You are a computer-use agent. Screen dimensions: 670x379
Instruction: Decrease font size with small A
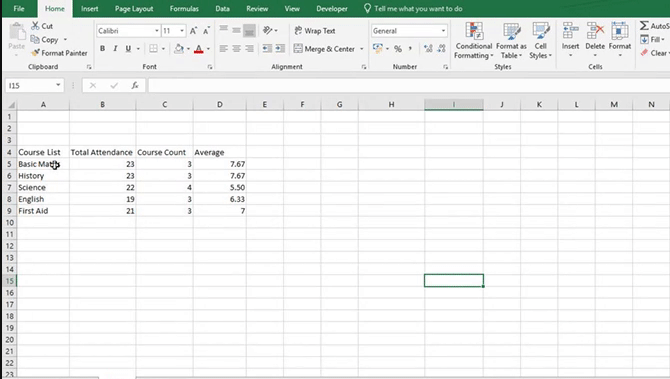pyautogui.click(x=206, y=31)
